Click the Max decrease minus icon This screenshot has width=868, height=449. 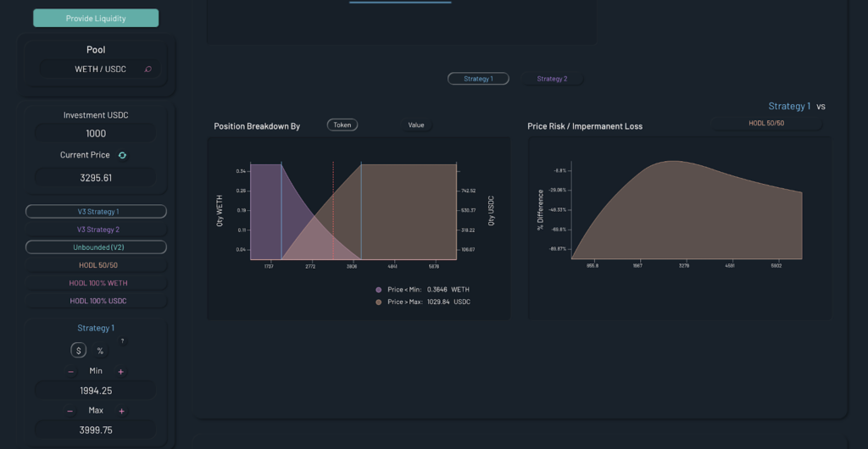pyautogui.click(x=70, y=411)
